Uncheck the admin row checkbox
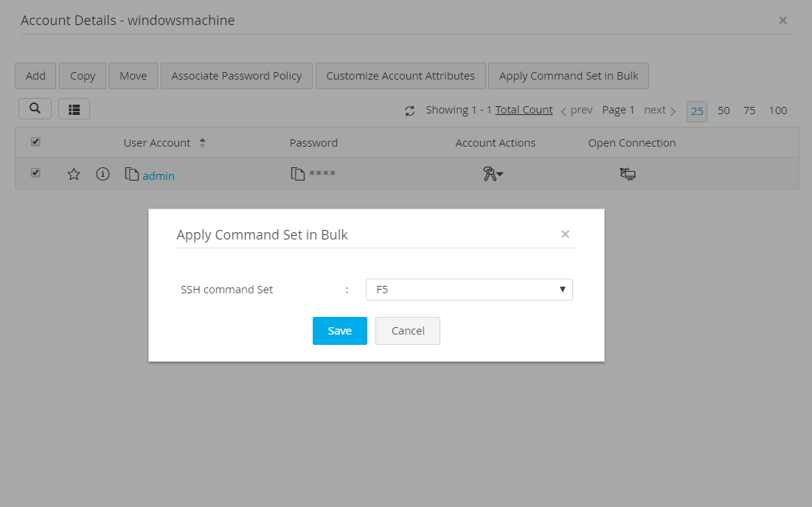The height and width of the screenshot is (507, 812). 35,173
